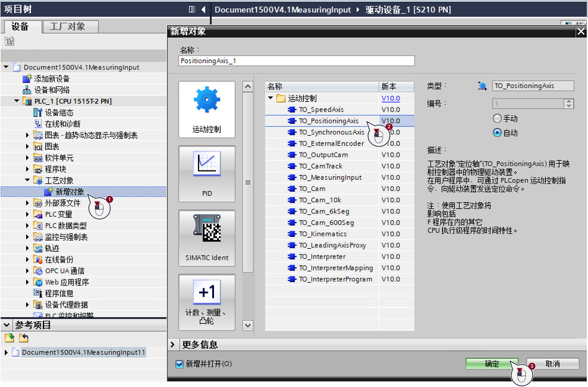Expand the 程序块 tree node
588x387 pixels.
(x=27, y=169)
